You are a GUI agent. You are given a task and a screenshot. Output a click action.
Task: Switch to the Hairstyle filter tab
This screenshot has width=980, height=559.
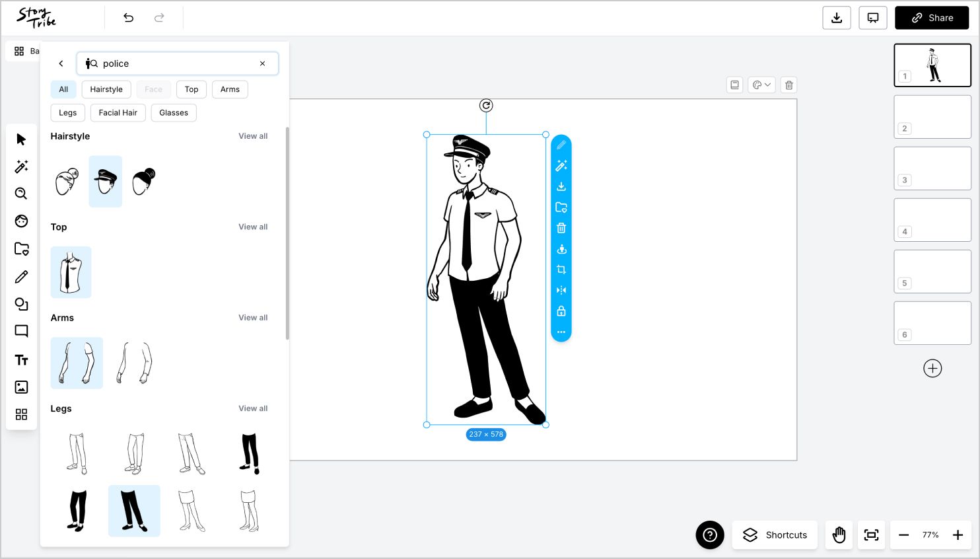point(106,89)
